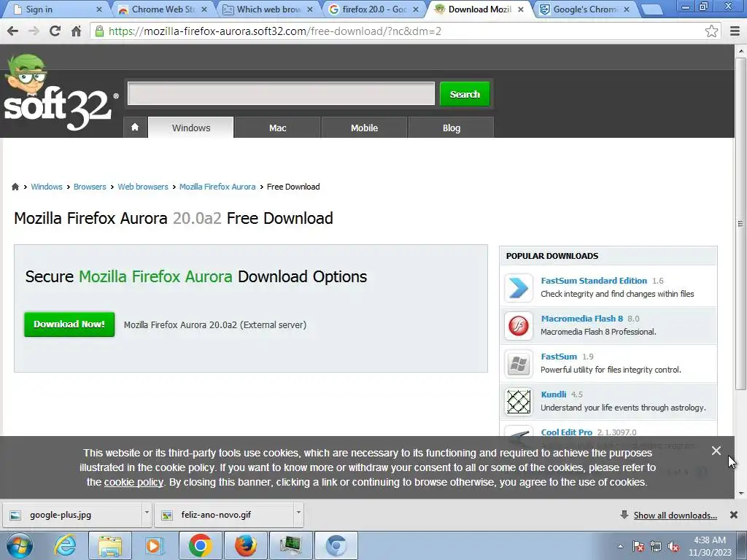
Task: Focus the soft32 search input field
Action: 281,93
